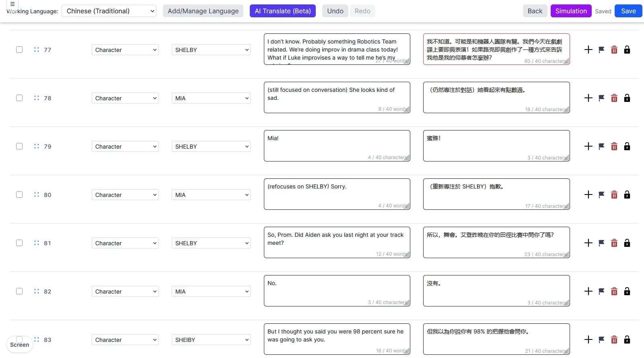Open line 83 speaker dropdown
This screenshot has width=644, height=358.
211,340
